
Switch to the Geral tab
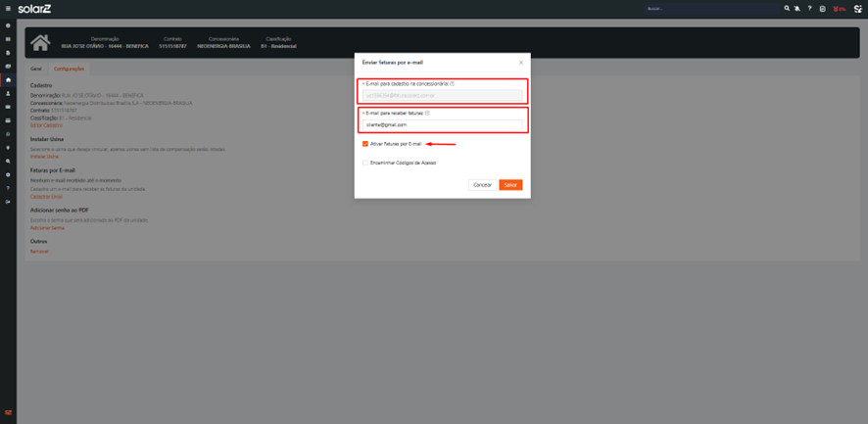point(36,70)
